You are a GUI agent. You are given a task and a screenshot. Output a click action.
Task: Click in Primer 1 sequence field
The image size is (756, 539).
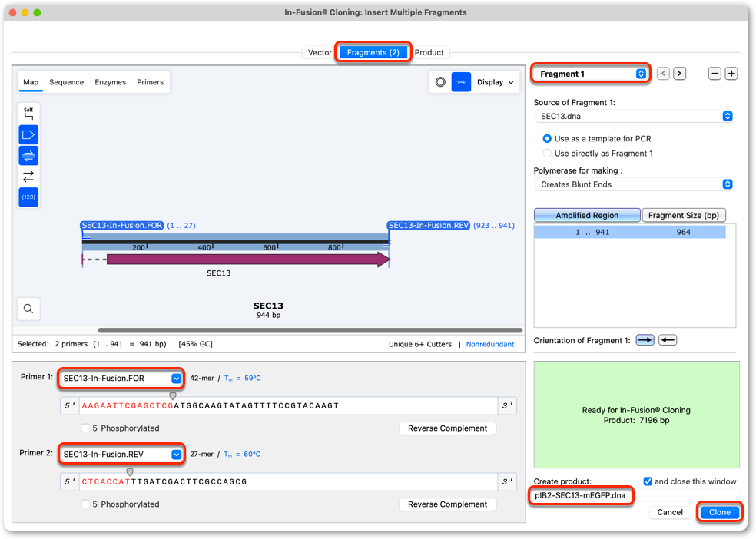click(x=288, y=406)
